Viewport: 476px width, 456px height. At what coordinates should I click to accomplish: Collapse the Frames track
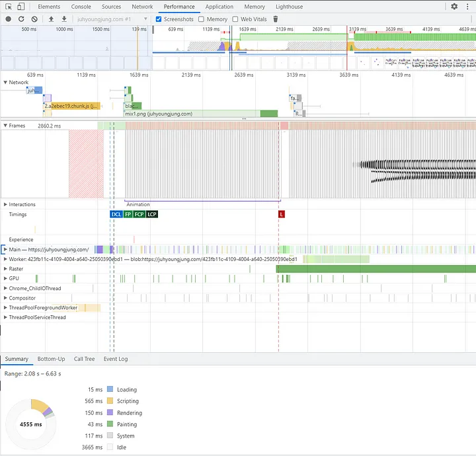click(x=5, y=126)
